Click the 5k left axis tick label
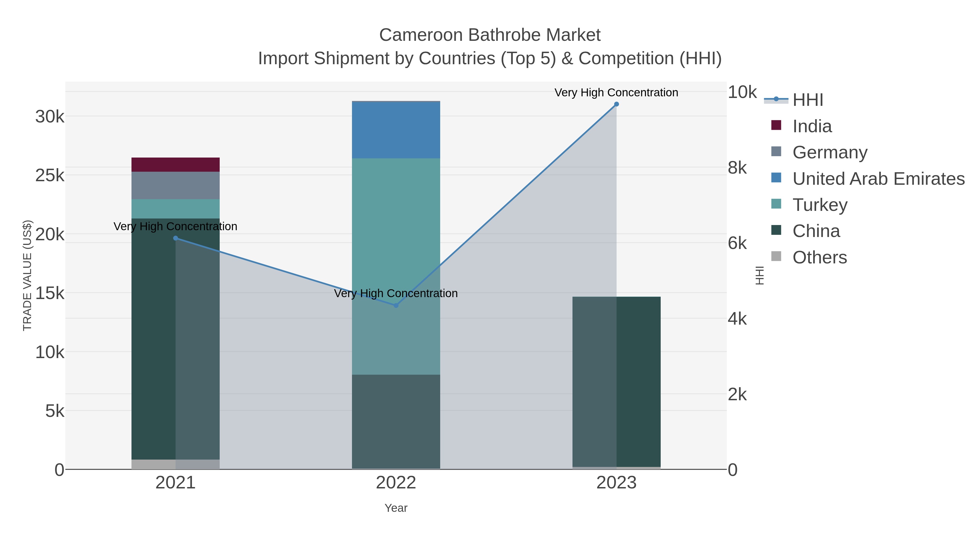980x551 pixels. 55,411
